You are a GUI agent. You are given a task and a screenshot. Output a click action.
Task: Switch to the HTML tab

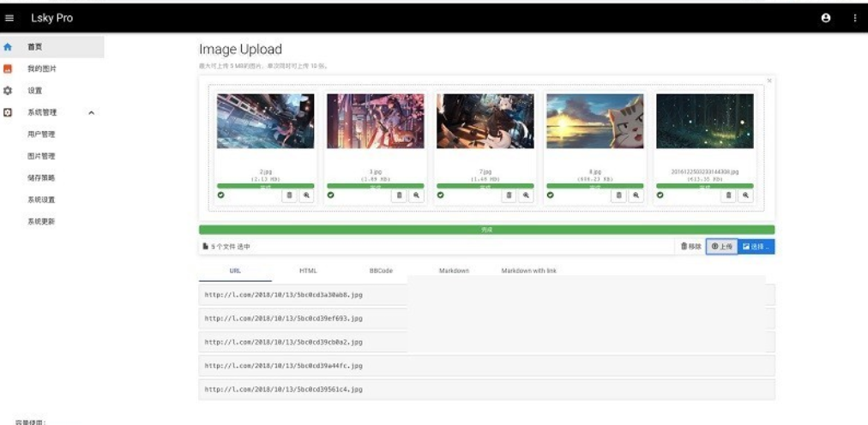pos(308,271)
